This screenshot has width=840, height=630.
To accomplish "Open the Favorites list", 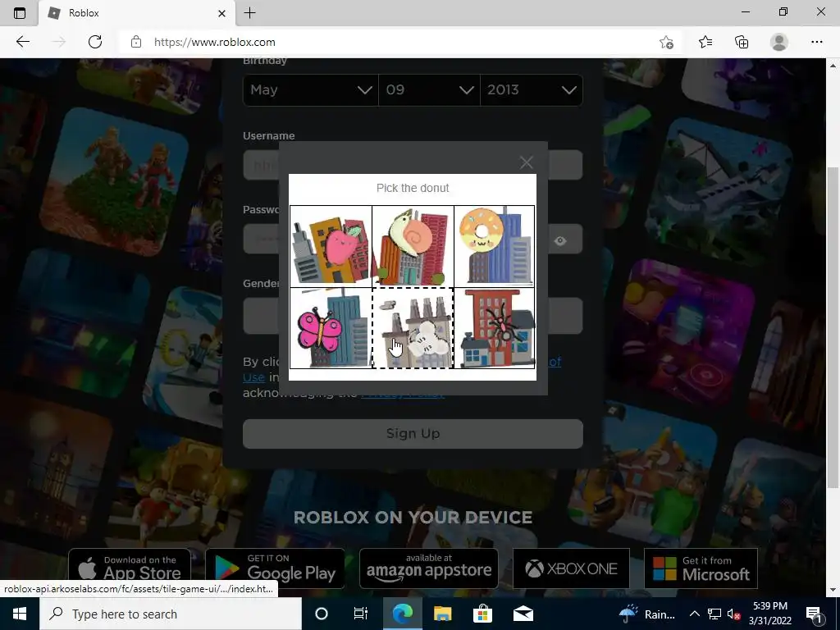I will tap(705, 42).
